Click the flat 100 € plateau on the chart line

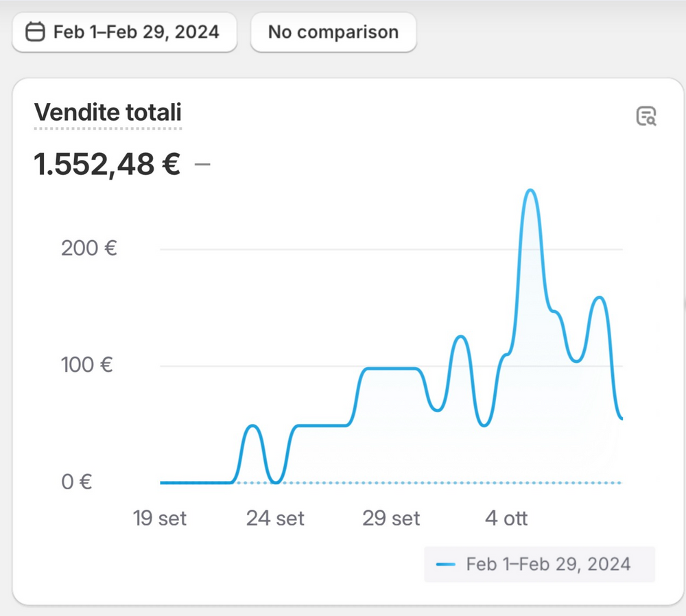(x=391, y=368)
